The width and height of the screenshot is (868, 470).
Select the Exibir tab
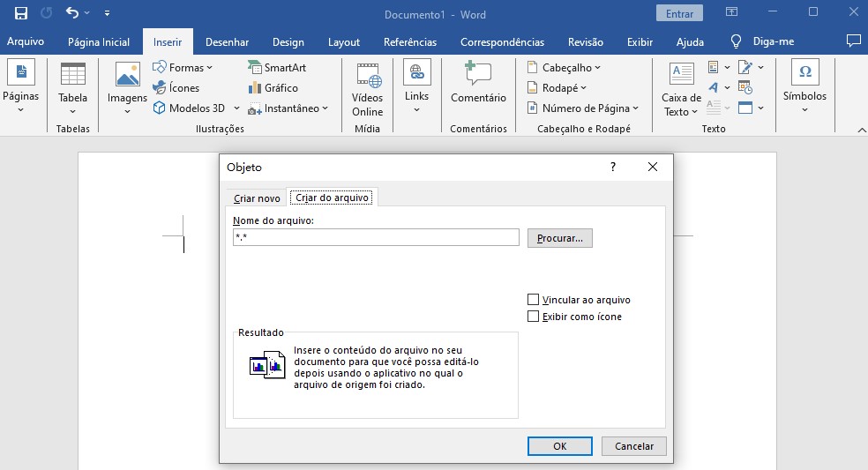click(640, 42)
